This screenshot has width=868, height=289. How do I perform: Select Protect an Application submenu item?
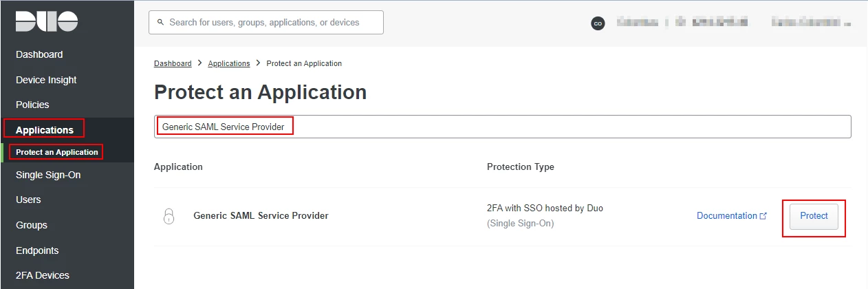(57, 152)
